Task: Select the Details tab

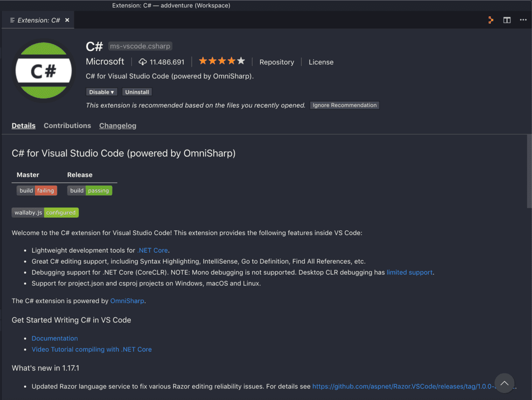Action: click(23, 125)
